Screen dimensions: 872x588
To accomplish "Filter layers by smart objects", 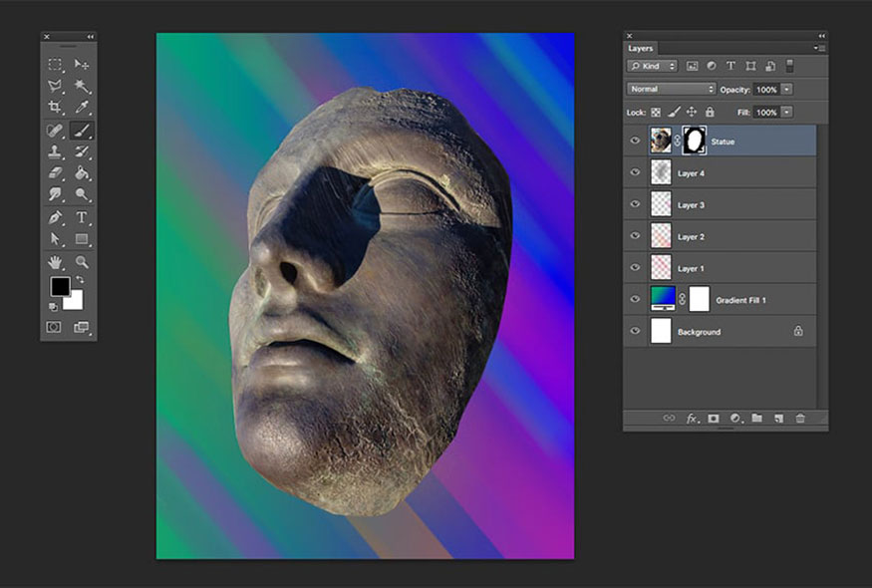I will coord(770,66).
